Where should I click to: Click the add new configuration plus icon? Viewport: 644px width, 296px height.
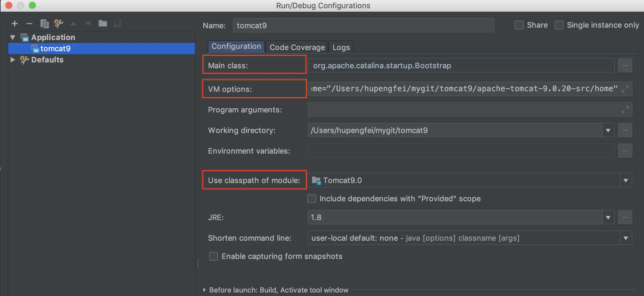(x=15, y=24)
